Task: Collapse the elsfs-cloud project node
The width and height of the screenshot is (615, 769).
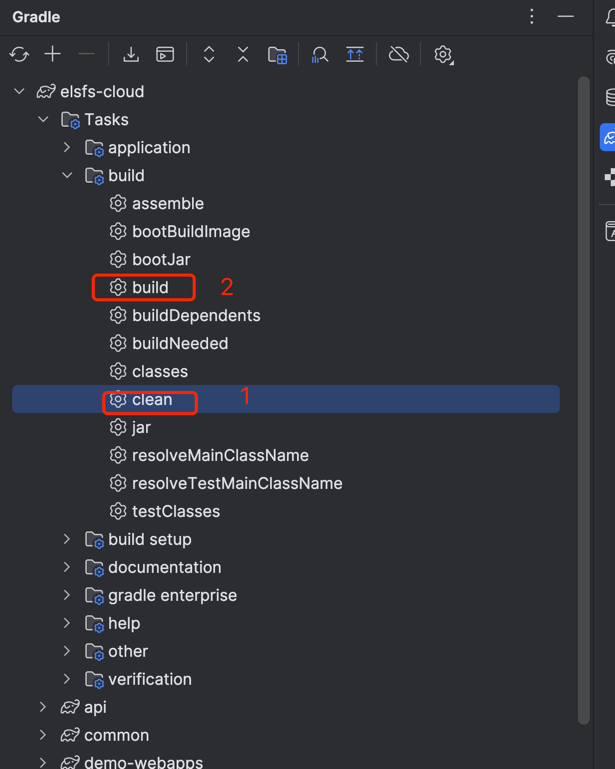Action: coord(19,92)
